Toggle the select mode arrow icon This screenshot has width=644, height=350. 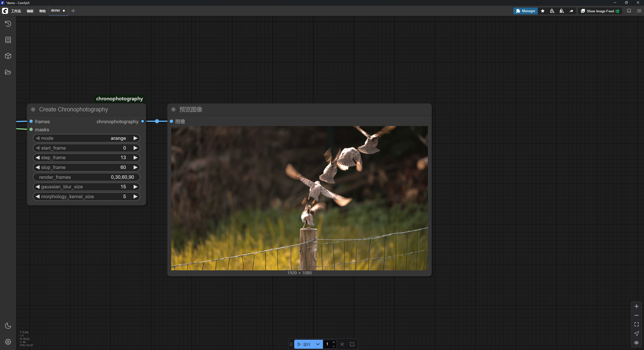pos(636,333)
